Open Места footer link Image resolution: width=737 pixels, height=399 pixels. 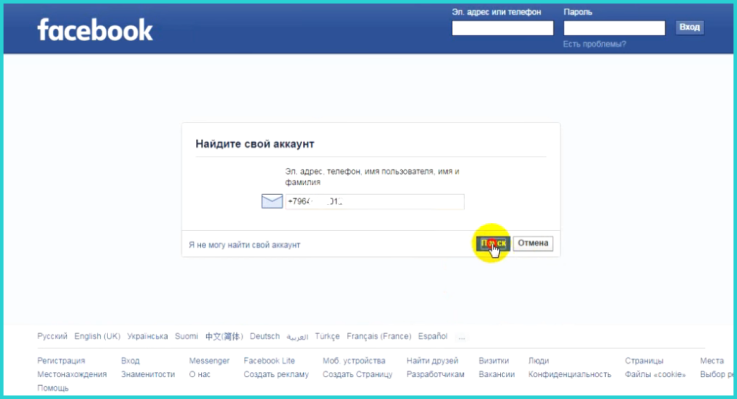pyautogui.click(x=712, y=361)
